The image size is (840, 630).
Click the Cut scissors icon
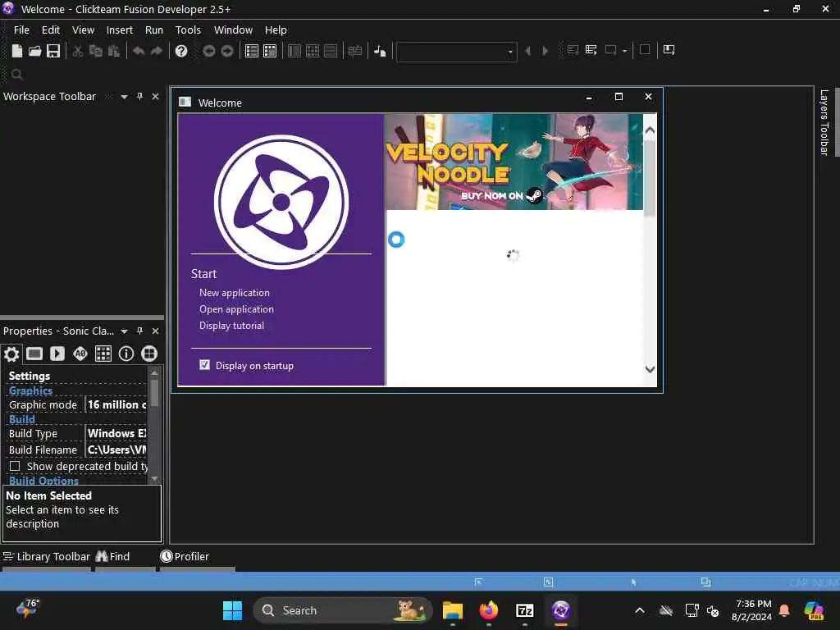pos(78,51)
